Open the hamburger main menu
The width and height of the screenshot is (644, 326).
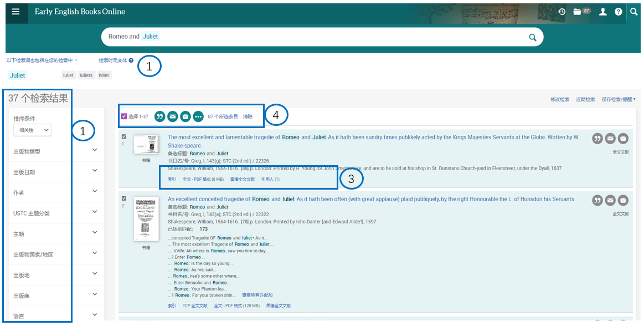(x=16, y=12)
